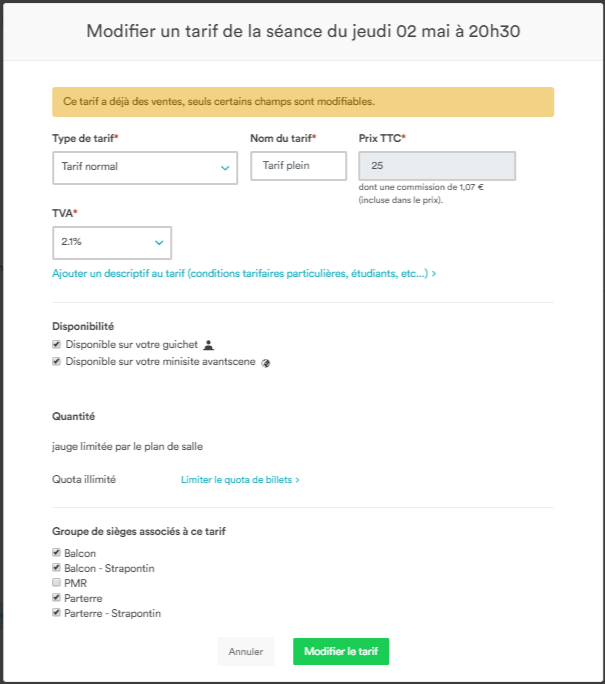605x684 pixels.
Task: Click the yellow sales warning banner
Action: [303, 102]
